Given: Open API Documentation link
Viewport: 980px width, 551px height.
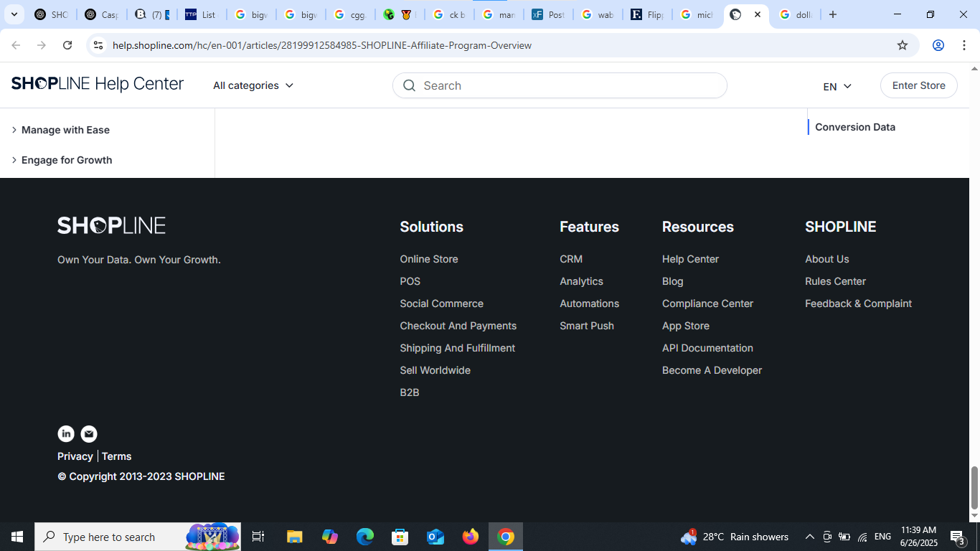Looking at the screenshot, I should pos(708,348).
